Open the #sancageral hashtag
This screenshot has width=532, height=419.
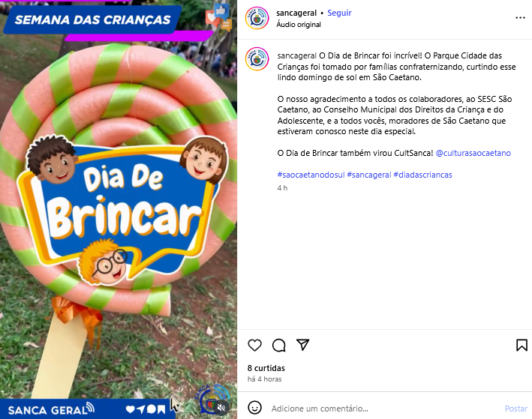click(x=369, y=175)
